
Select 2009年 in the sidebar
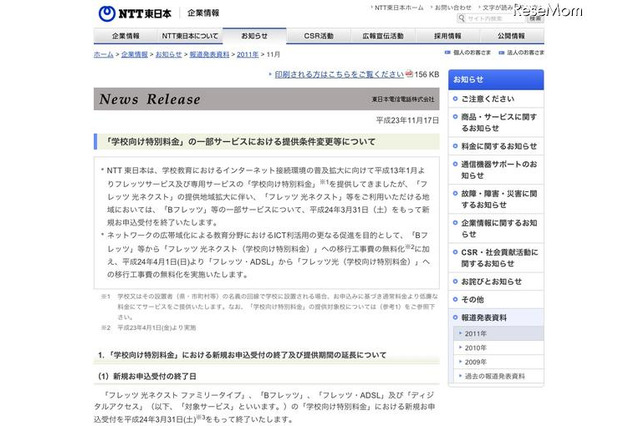[x=498, y=362]
